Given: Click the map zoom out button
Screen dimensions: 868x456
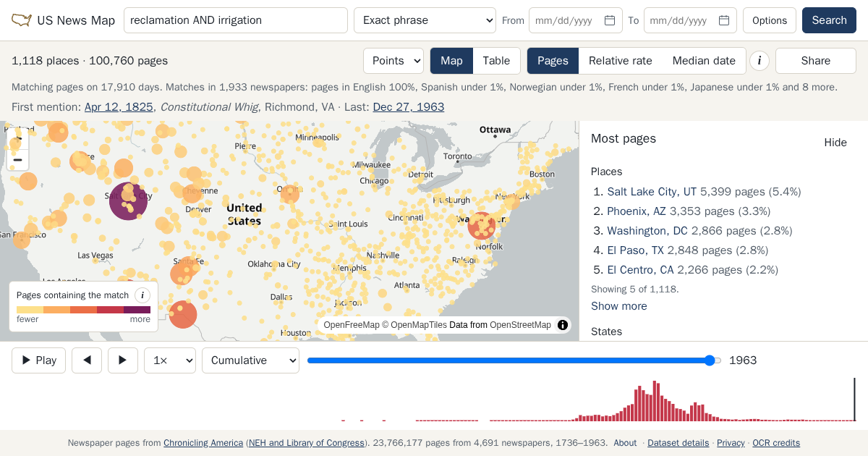Looking at the screenshot, I should pyautogui.click(x=18, y=160).
